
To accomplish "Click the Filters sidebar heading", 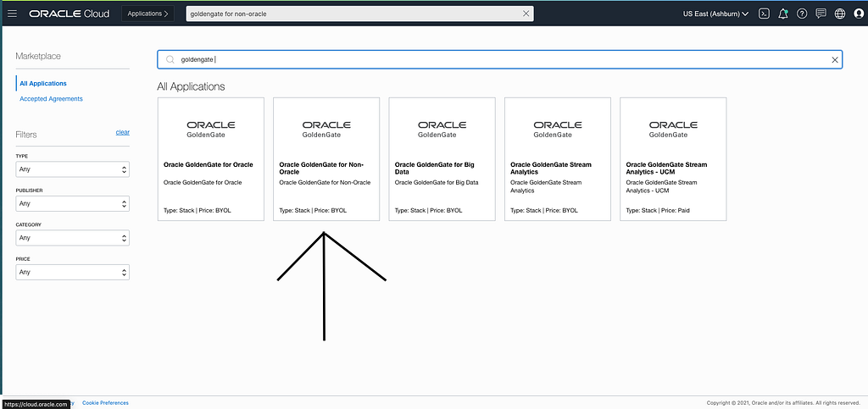I will 26,135.
